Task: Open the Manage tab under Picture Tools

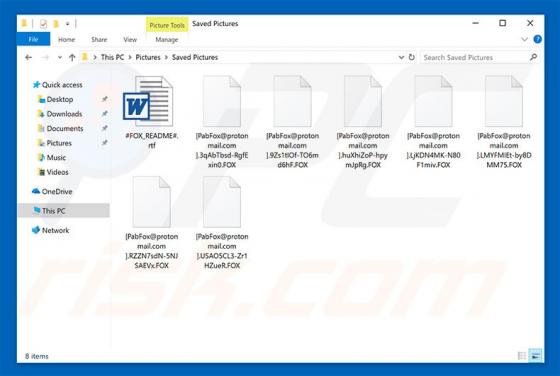Action: pyautogui.click(x=166, y=39)
